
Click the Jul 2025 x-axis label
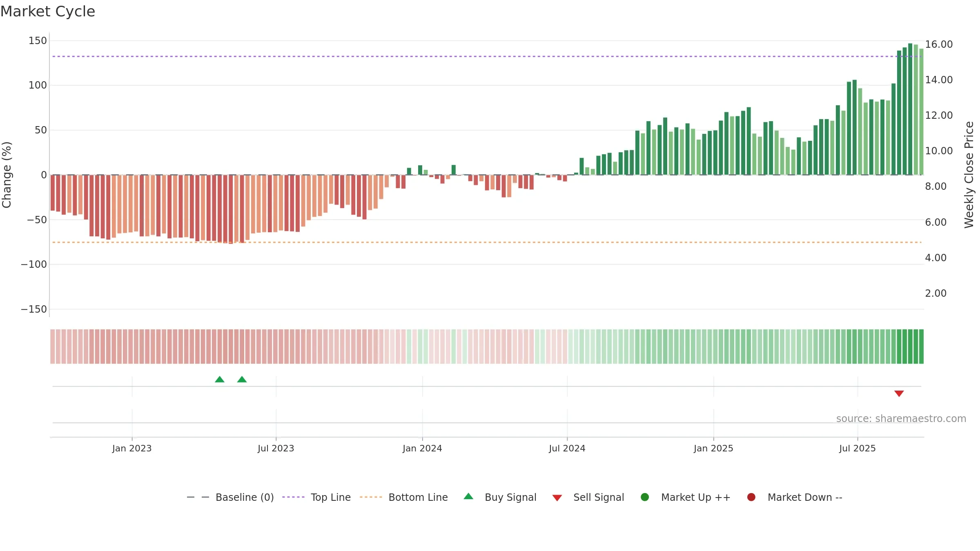(x=857, y=449)
